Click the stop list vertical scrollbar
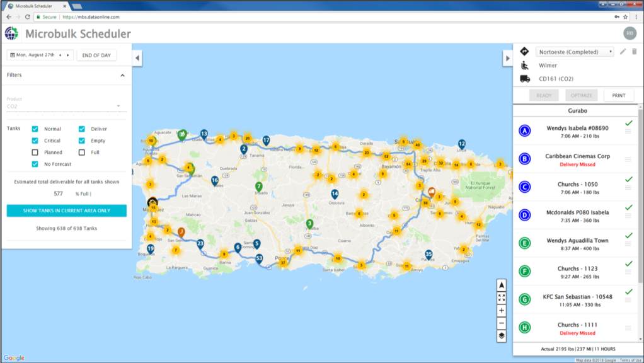The image size is (644, 363). (x=640, y=195)
